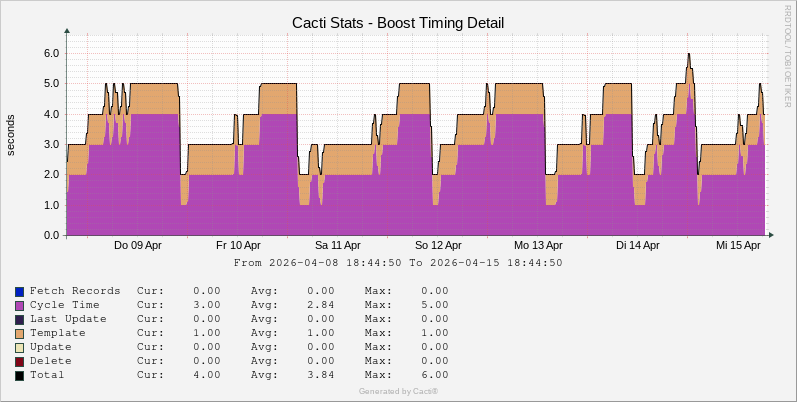This screenshot has height=402, width=797.
Task: Click the 'Mi 15 Apr' x-axis label
Action: pos(739,245)
